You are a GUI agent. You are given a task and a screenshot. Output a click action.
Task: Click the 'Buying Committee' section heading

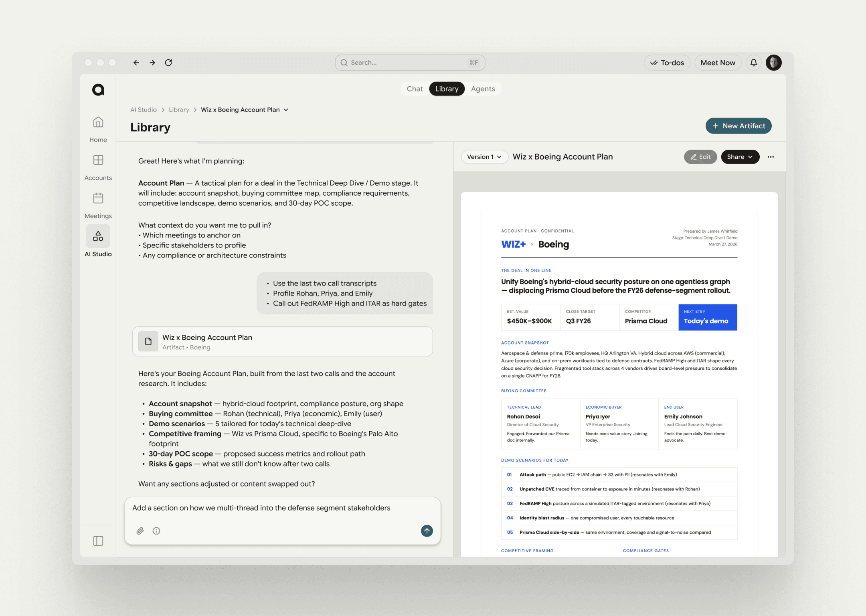click(524, 391)
